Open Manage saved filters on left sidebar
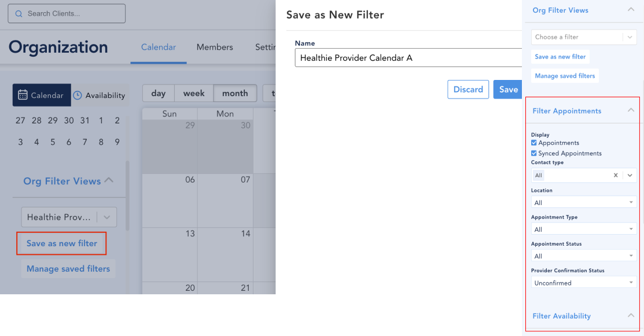 [x=68, y=269]
